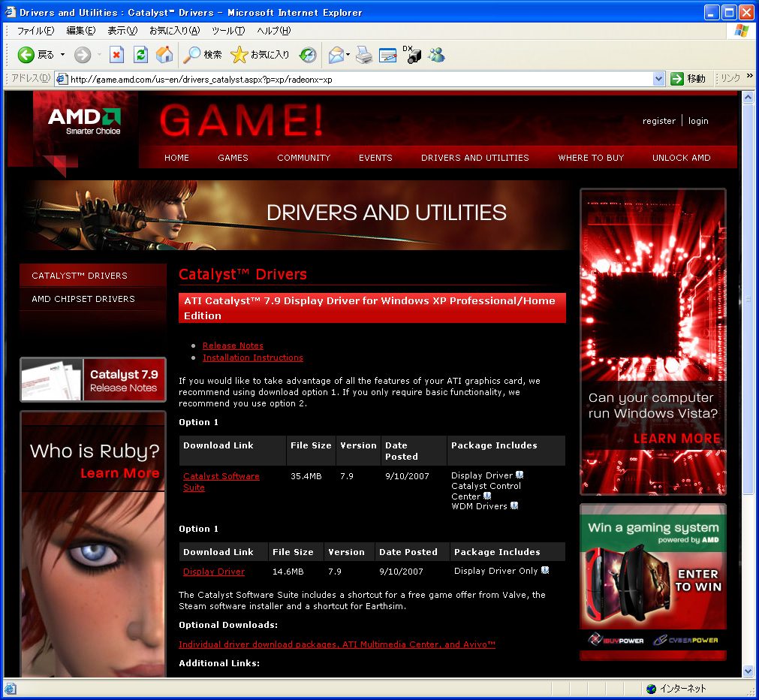Print the page with printer icon

tap(364, 55)
